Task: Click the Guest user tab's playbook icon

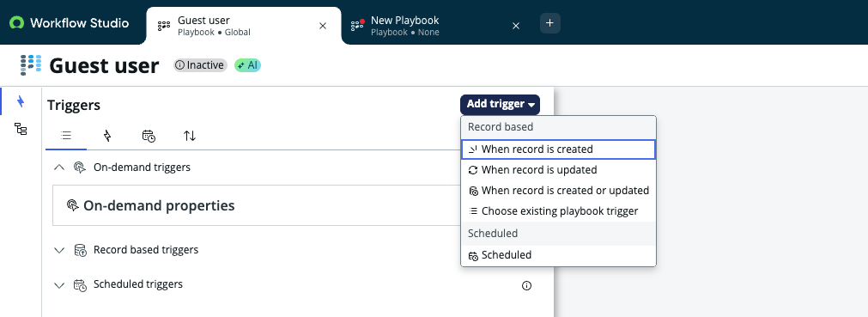Action: click(164, 26)
